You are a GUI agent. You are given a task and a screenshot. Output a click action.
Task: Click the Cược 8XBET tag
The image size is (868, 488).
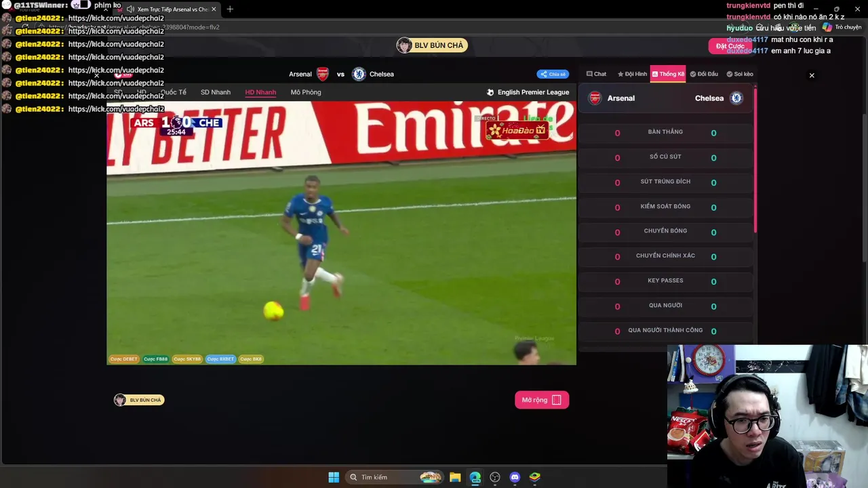tap(220, 359)
